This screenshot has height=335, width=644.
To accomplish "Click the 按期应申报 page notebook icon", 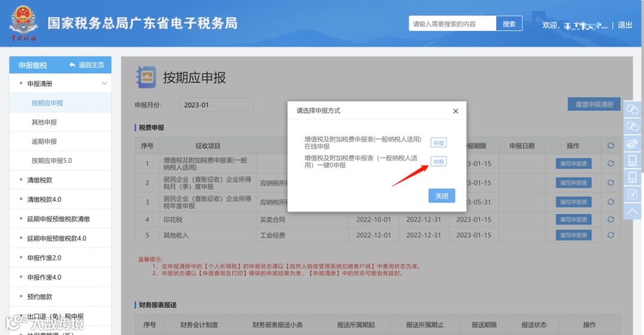I will pyautogui.click(x=146, y=77).
